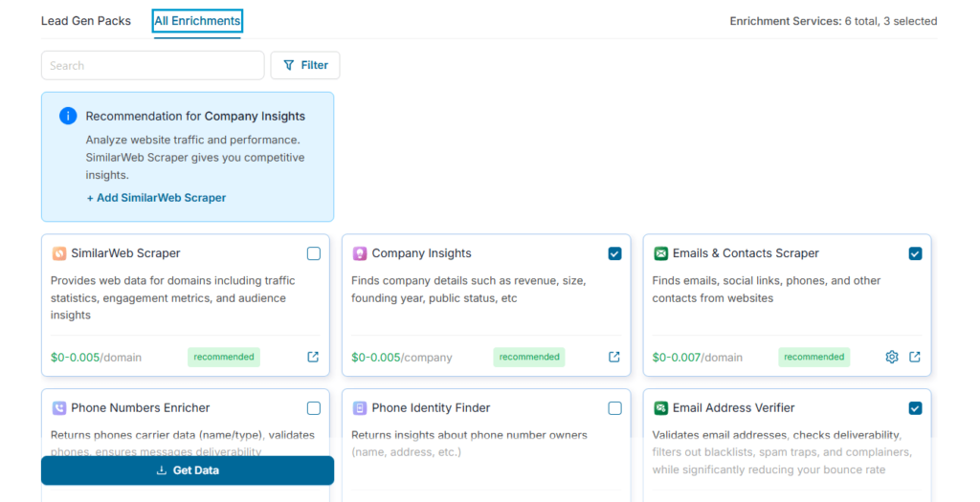Open SimilarWeb Scraper external link icon
The height and width of the screenshot is (502, 980).
click(x=313, y=358)
